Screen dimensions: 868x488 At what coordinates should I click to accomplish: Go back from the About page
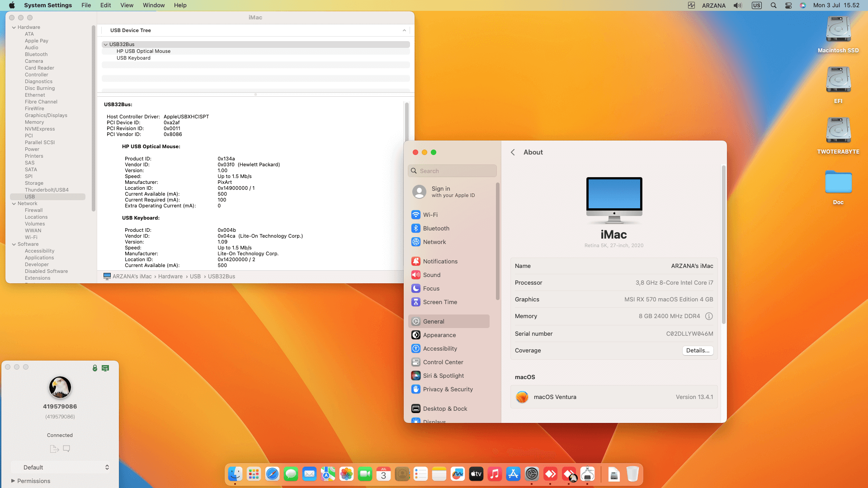[513, 152]
